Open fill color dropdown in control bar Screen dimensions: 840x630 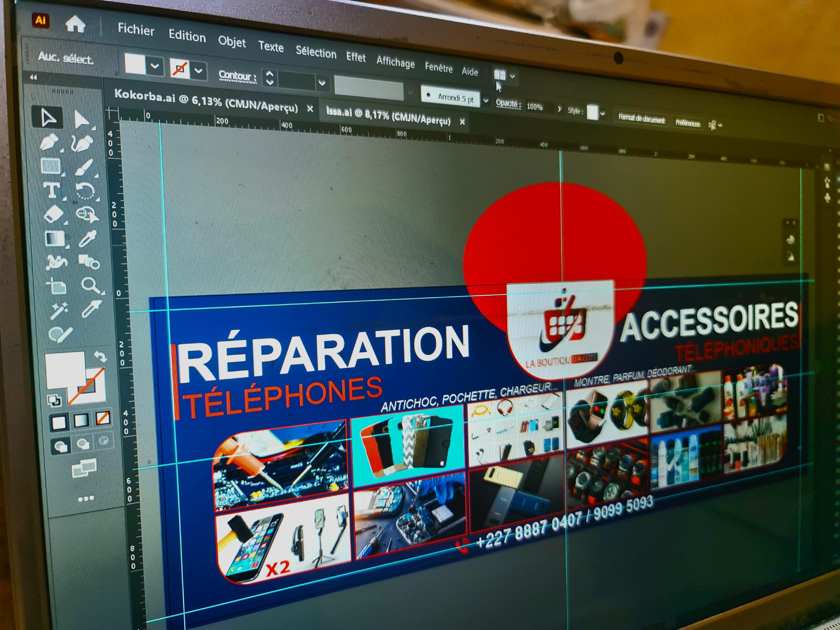pos(155,67)
